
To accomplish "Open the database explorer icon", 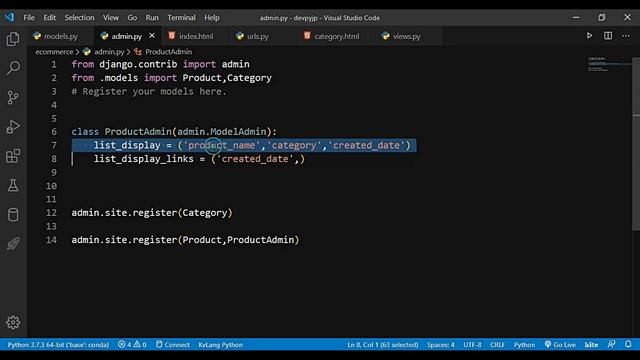I will pyautogui.click(x=13, y=215).
